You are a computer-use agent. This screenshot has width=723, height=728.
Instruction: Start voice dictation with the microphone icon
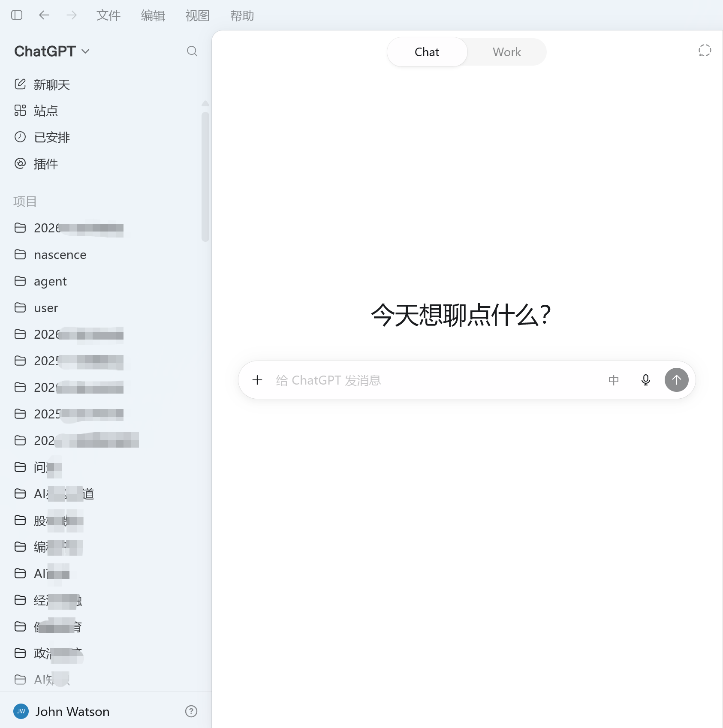coord(646,380)
